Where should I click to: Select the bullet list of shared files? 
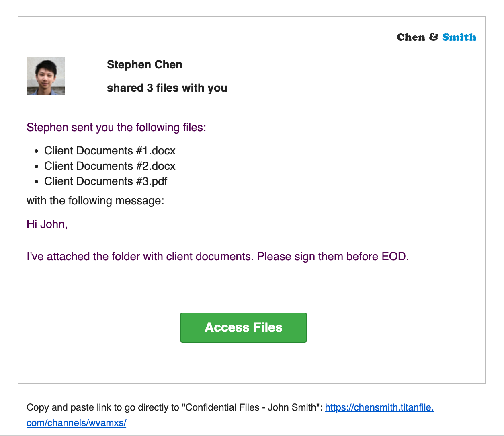pyautogui.click(x=110, y=166)
